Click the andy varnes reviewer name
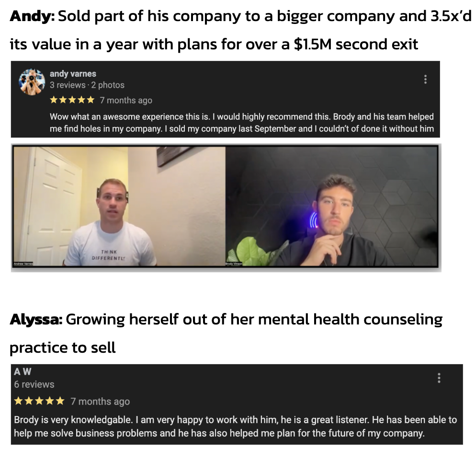The width and height of the screenshot is (476, 462). pos(73,74)
